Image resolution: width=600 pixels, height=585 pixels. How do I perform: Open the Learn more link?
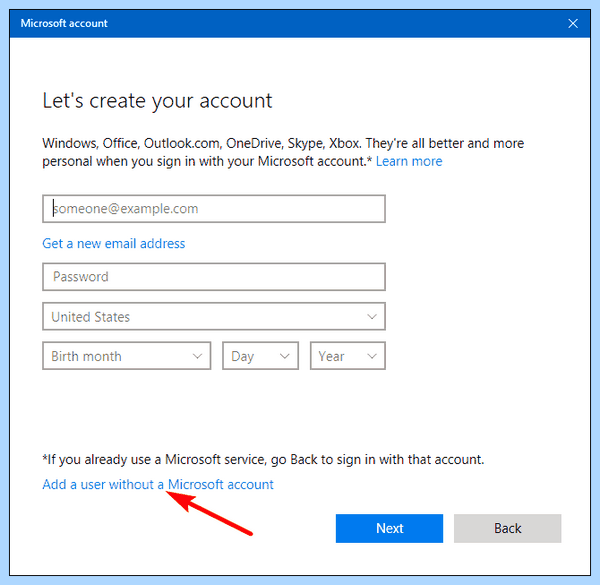point(409,161)
